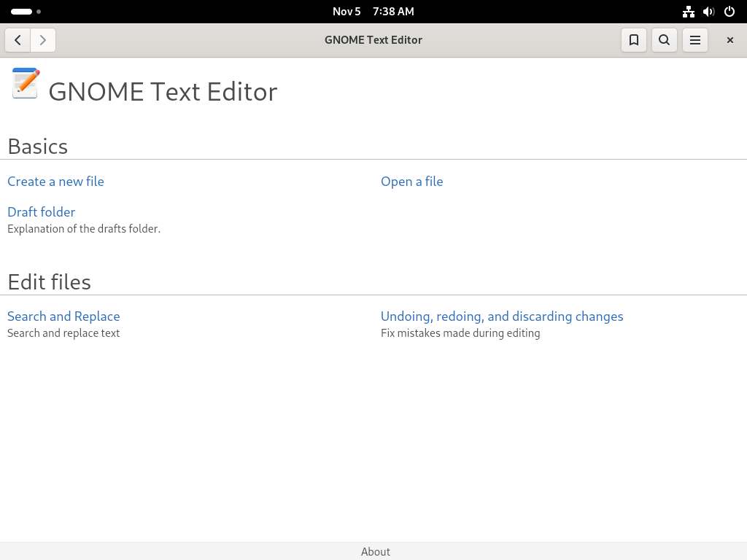Screen dimensions: 747x560
Task: Click 'Fix mistakes made during editing' text
Action: [x=460, y=332]
